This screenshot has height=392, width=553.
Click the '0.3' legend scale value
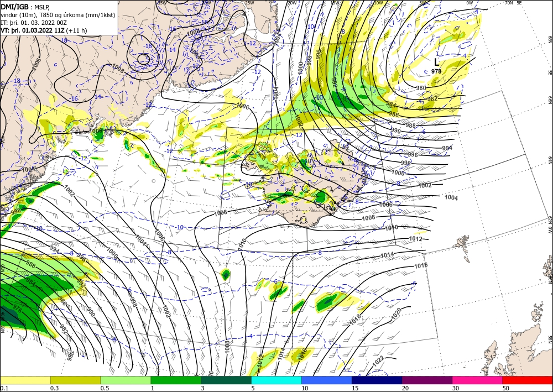coord(54,388)
